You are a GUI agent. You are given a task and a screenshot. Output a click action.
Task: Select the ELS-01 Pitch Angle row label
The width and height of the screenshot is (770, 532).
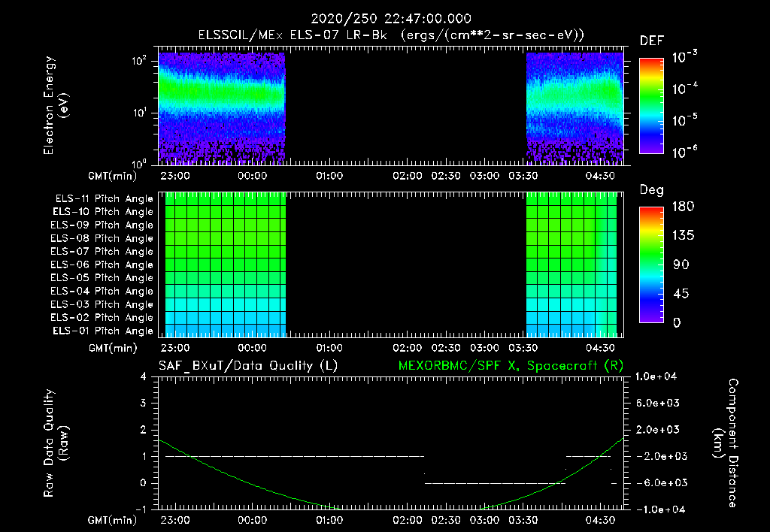102,331
